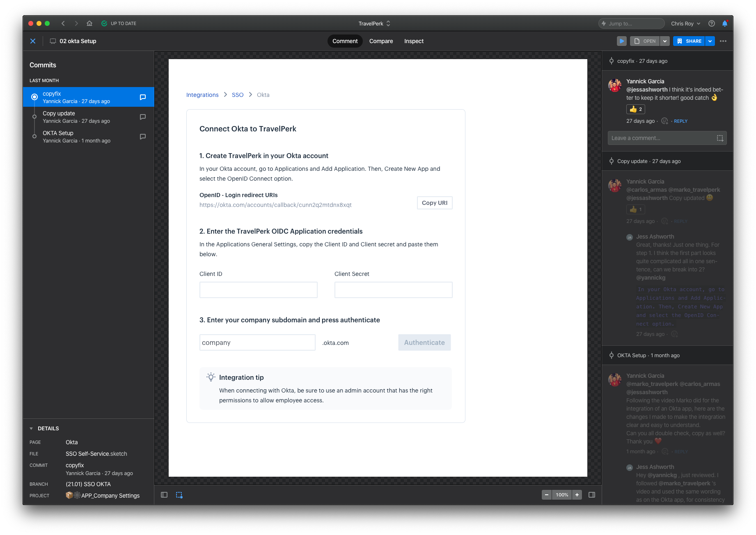Click the Up To Date sync icon
This screenshot has height=535, width=756.
click(104, 23)
